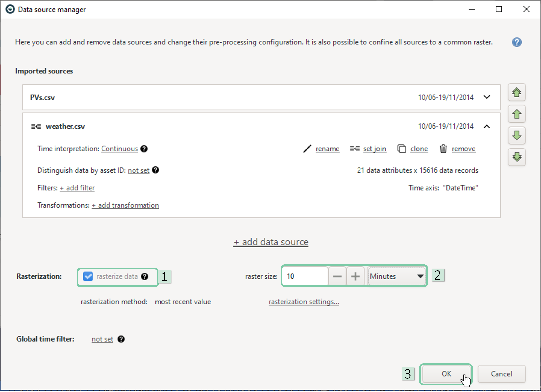Confirm with the OK button
The image size is (541, 392).
[446, 374]
